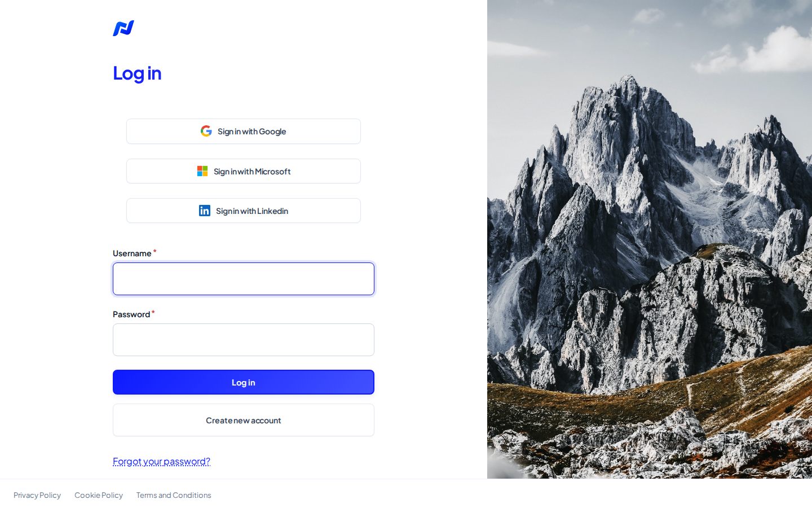This screenshot has width=812, height=508.
Task: Click the Username label text
Action: pyautogui.click(x=132, y=253)
